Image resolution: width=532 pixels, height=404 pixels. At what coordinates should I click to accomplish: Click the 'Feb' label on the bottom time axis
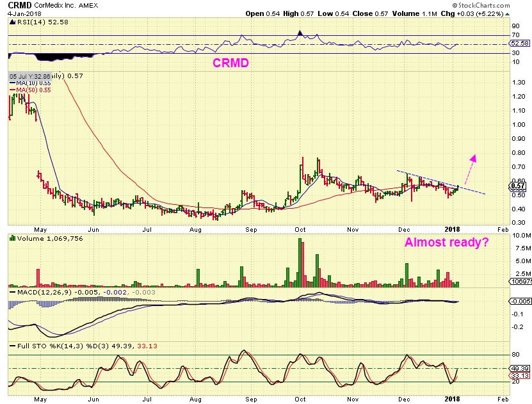[x=503, y=400]
